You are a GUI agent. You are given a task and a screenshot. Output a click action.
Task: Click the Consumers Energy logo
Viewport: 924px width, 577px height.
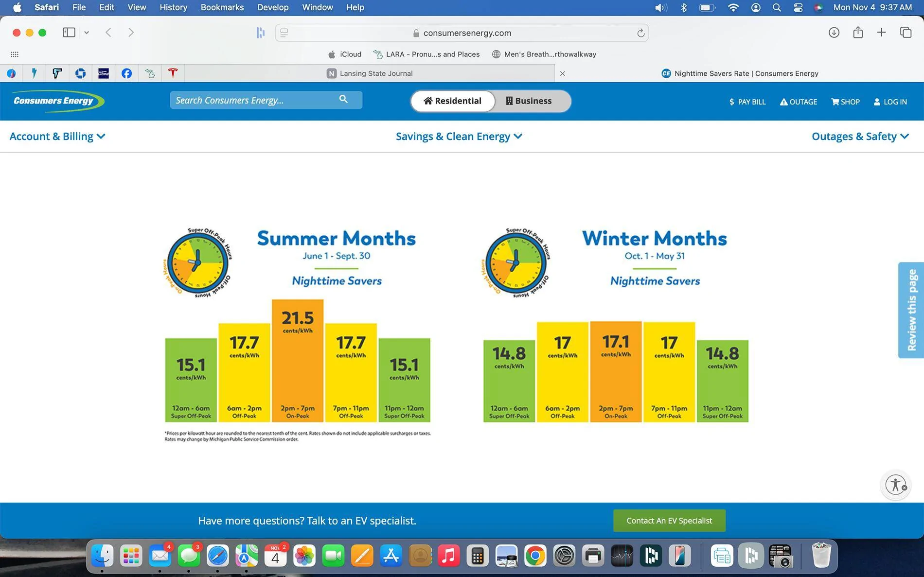[x=58, y=101]
